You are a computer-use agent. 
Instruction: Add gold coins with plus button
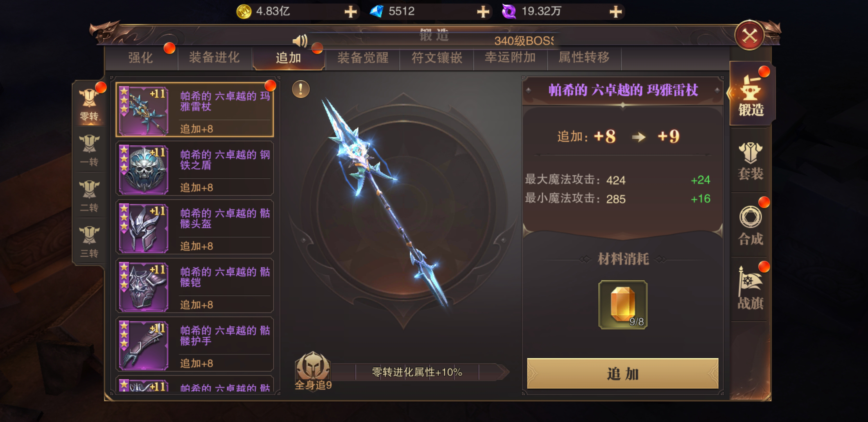click(350, 11)
